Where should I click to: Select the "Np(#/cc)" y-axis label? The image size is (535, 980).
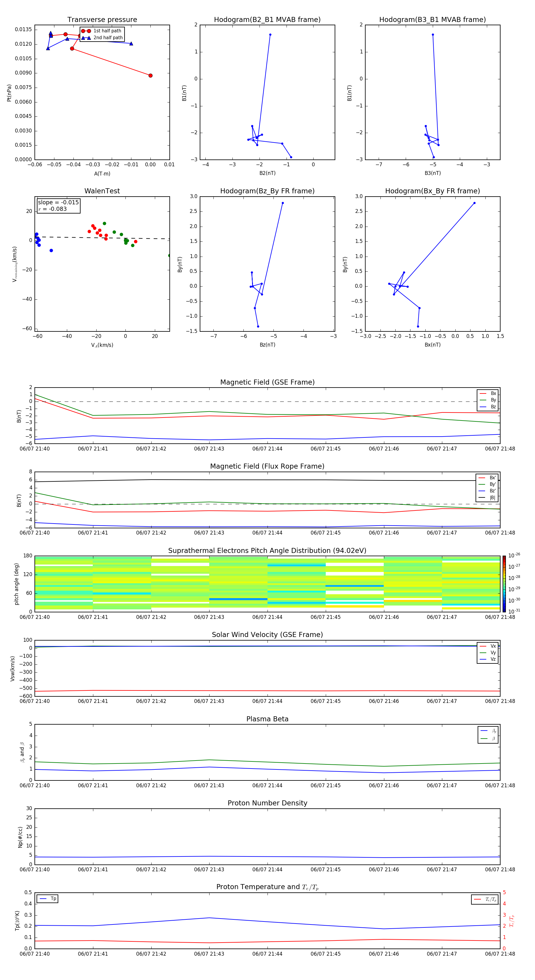click(x=20, y=837)
